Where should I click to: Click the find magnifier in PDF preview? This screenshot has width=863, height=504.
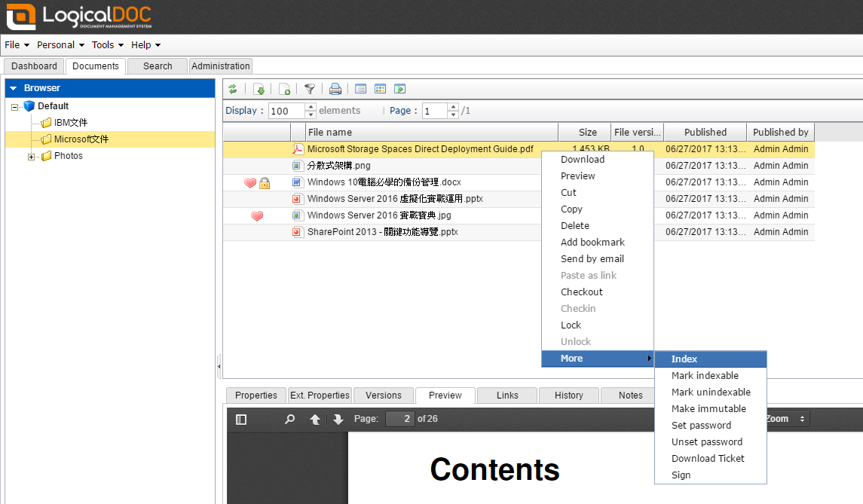(x=289, y=420)
